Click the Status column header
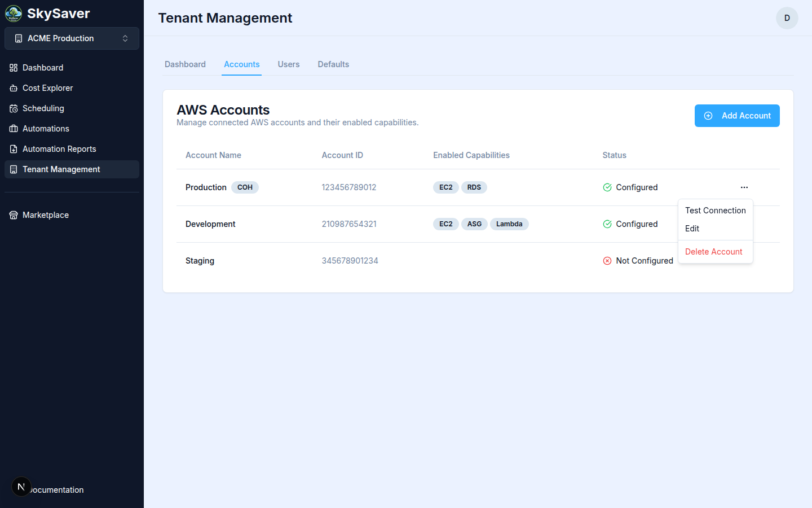The height and width of the screenshot is (508, 812). click(x=614, y=155)
